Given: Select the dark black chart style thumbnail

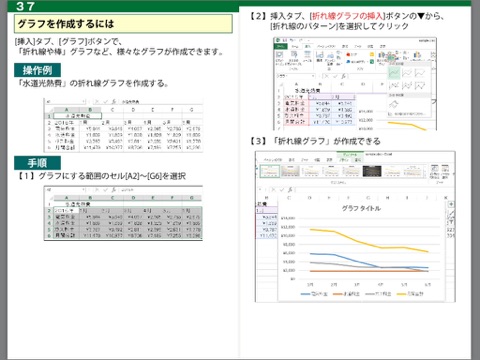Looking at the screenshot, I should (x=372, y=171).
